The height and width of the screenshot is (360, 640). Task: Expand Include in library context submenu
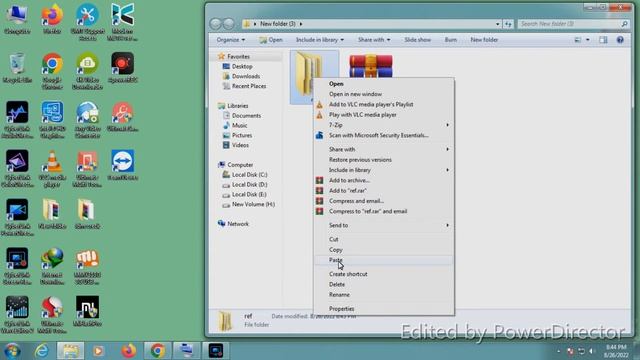pos(384,170)
